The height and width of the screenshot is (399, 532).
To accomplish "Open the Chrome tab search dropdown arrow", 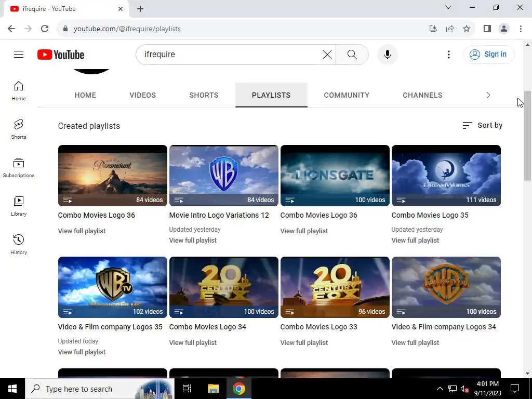I will pyautogui.click(x=448, y=7).
